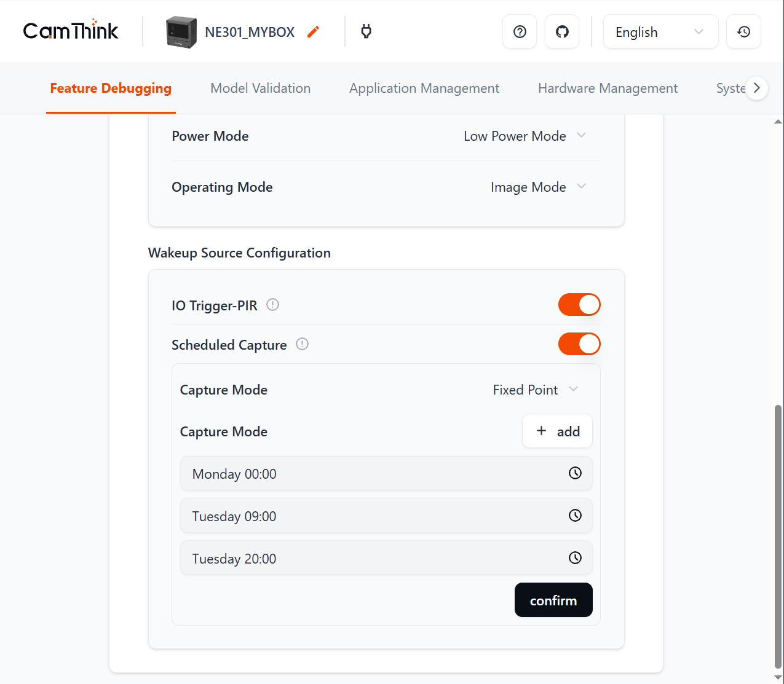The width and height of the screenshot is (784, 684).
Task: Click the history clock icon in header
Action: [x=743, y=32]
